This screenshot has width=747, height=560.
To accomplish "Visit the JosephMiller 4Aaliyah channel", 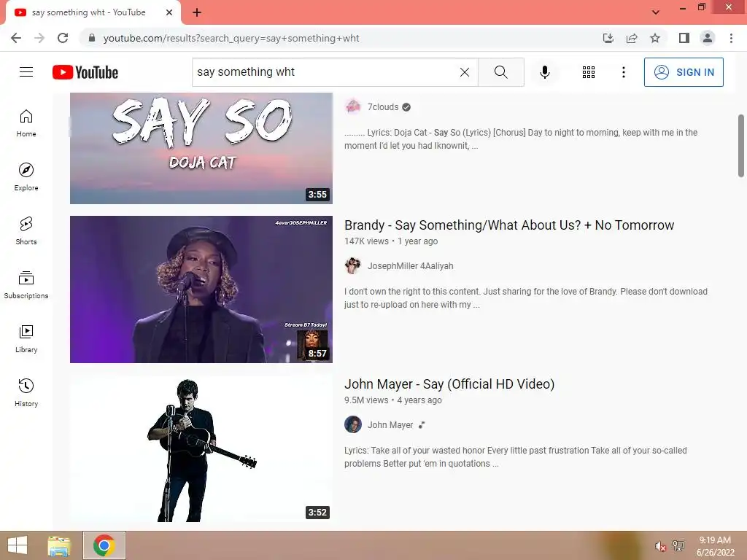I will [410, 266].
